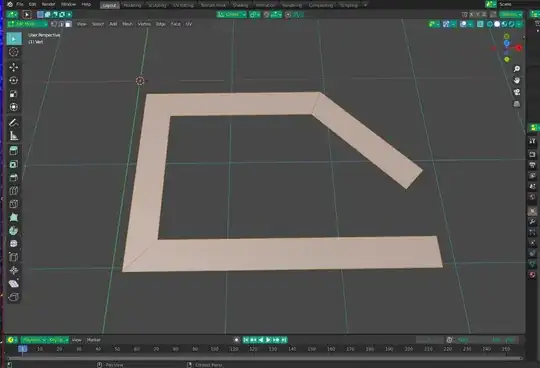Activate the Shrink/Fatten tool
The image size is (540, 368).
pos(14,270)
